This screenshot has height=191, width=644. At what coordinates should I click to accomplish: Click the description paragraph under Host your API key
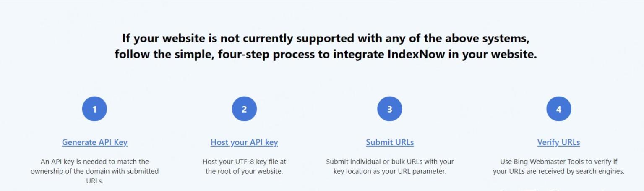coord(244,166)
